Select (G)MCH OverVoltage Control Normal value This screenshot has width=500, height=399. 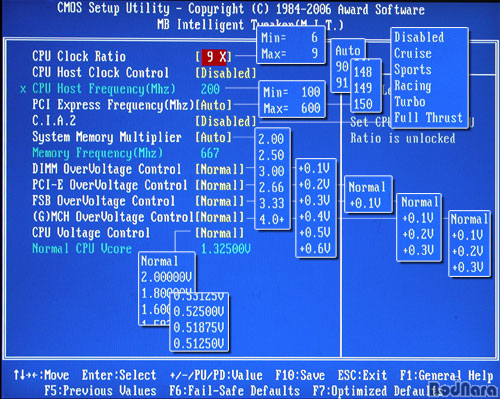tap(220, 217)
